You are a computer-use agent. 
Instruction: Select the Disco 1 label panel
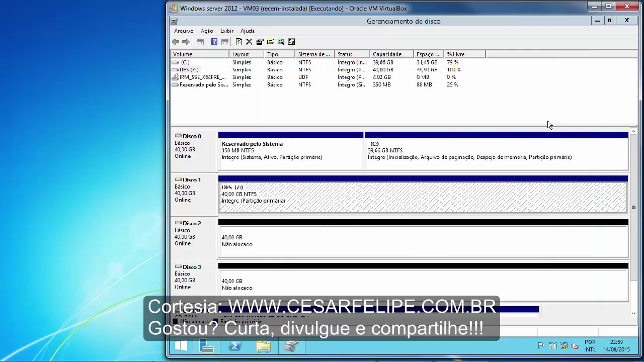(x=194, y=194)
